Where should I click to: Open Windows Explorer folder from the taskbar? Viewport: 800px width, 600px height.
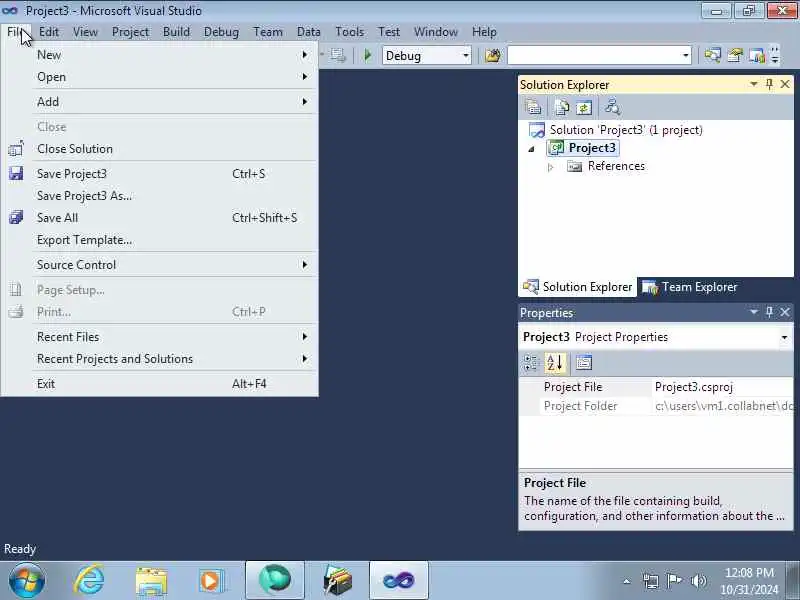152,581
